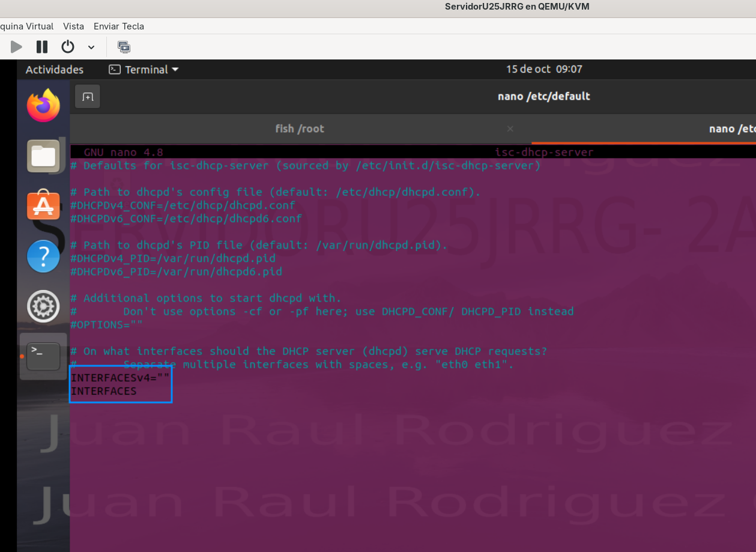Close the fish /root tab

(510, 129)
